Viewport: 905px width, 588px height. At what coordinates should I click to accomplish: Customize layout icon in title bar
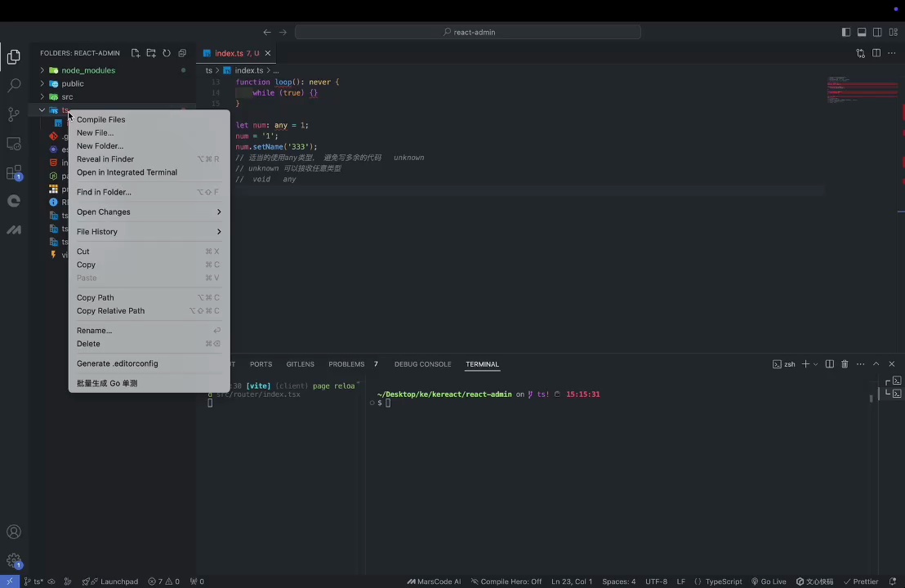893,33
